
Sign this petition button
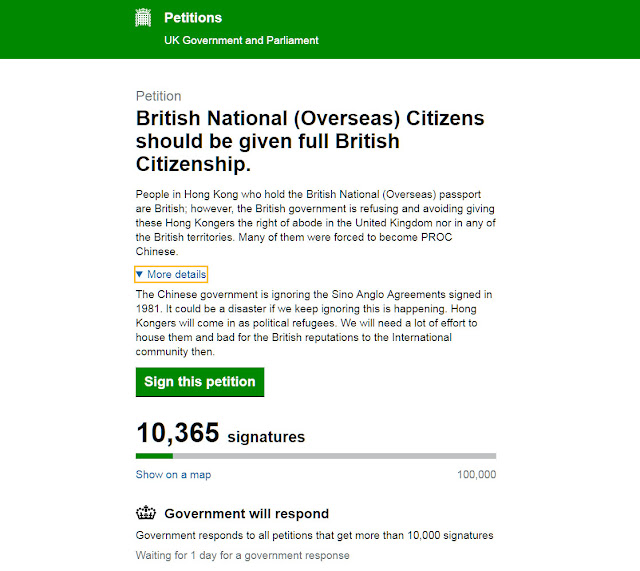pyautogui.click(x=200, y=382)
